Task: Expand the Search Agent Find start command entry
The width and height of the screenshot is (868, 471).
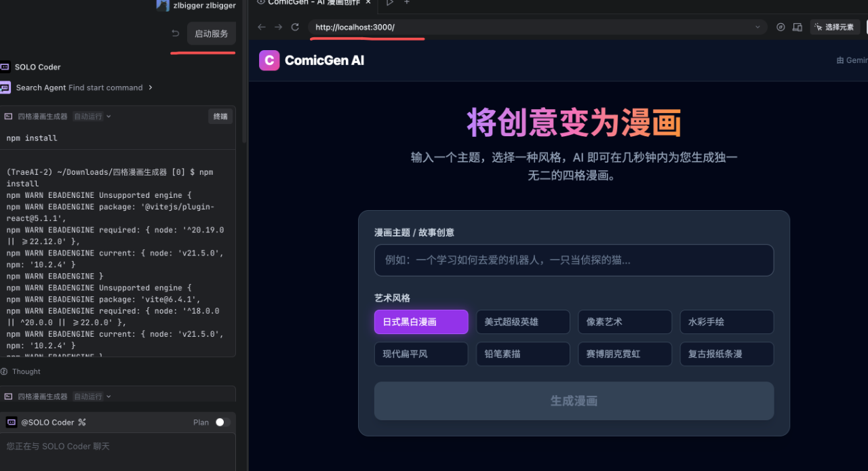Action: coord(152,87)
